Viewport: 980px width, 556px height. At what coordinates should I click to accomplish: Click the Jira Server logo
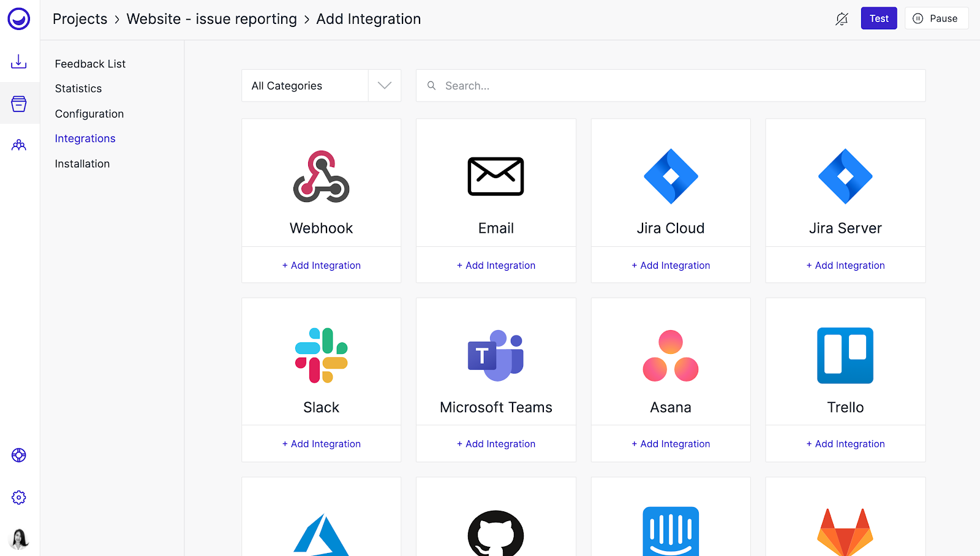(x=845, y=176)
